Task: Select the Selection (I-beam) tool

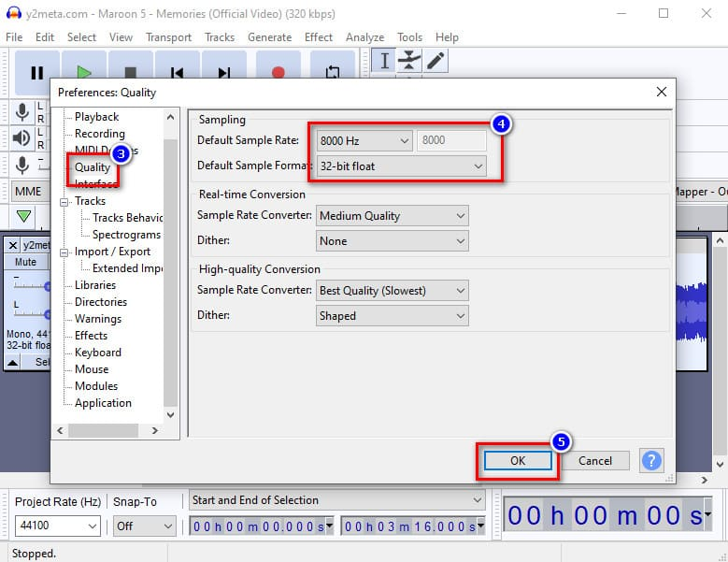Action: [x=383, y=61]
